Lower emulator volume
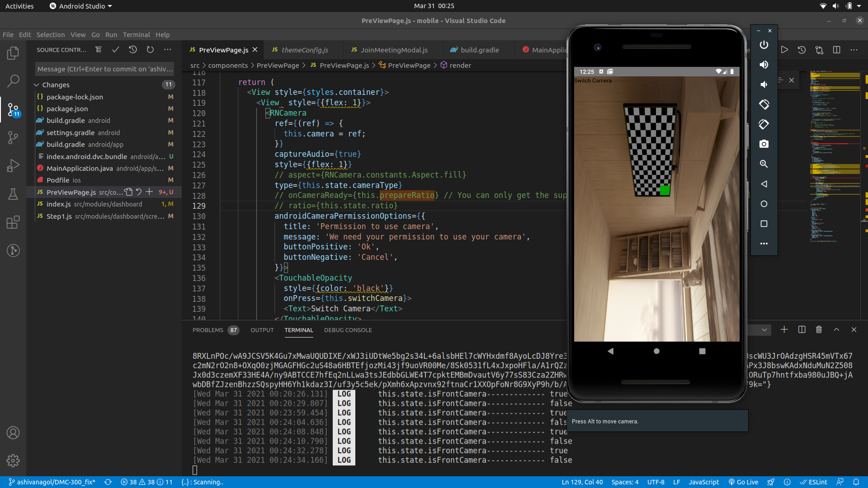Image resolution: width=868 pixels, height=488 pixels. (x=764, y=84)
